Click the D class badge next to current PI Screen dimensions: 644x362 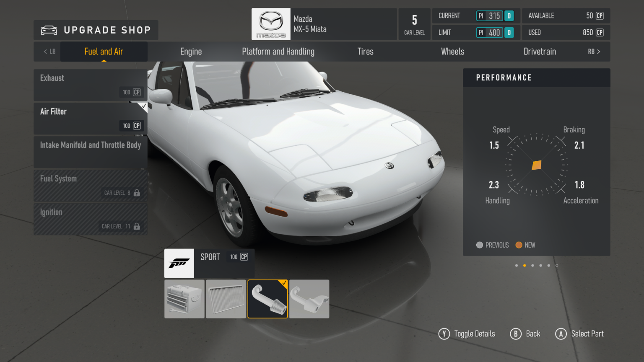click(x=509, y=16)
